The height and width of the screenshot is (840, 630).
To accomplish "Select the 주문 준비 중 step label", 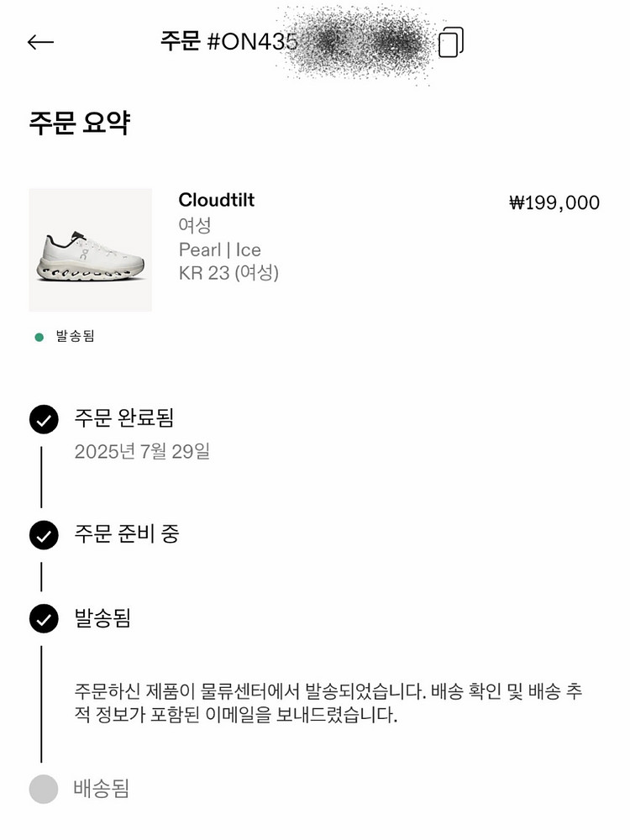I will click(126, 534).
